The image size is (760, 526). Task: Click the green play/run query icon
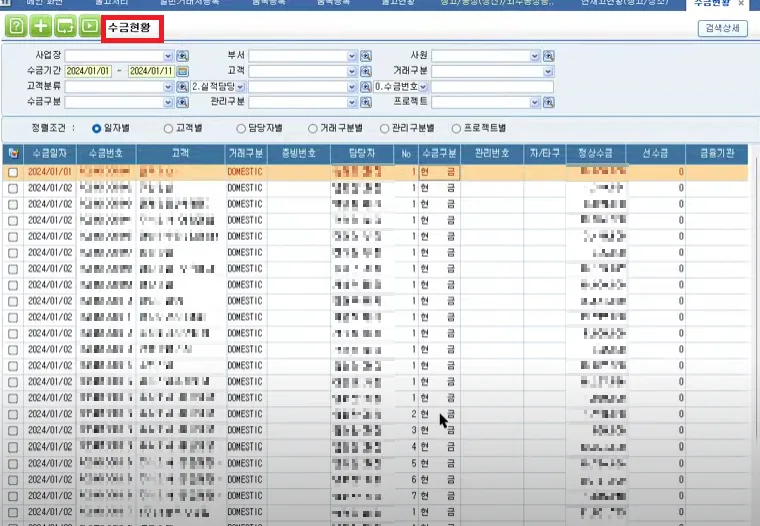pos(90,26)
